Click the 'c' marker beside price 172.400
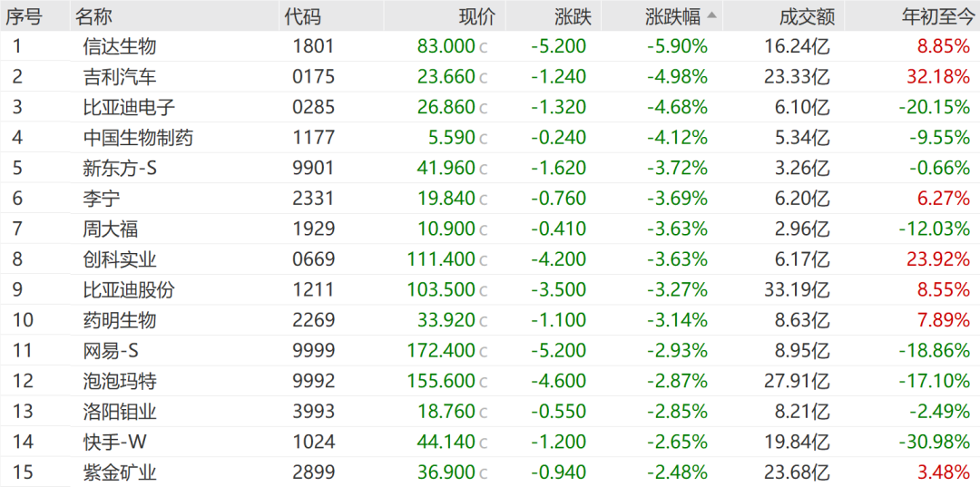The image size is (980, 487). pos(484,352)
